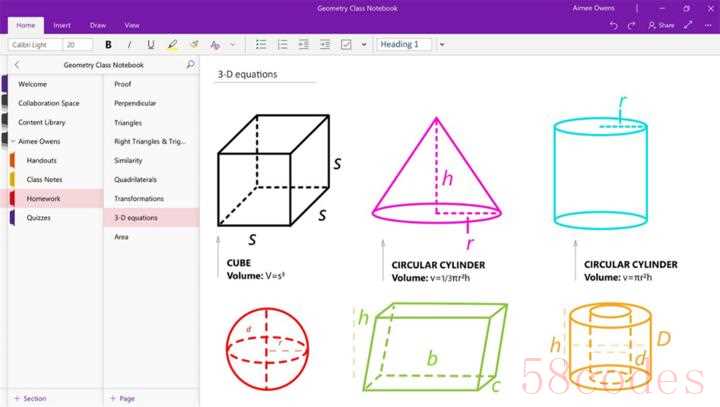Apply italic formatting
The width and height of the screenshot is (720, 407).
point(129,45)
